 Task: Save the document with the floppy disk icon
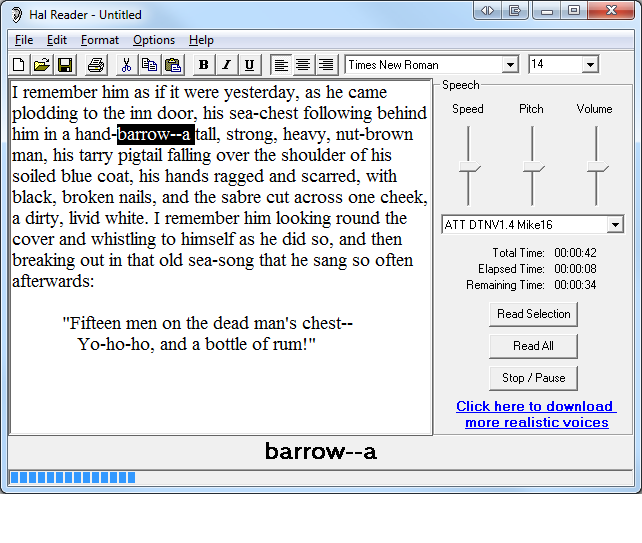tap(65, 65)
